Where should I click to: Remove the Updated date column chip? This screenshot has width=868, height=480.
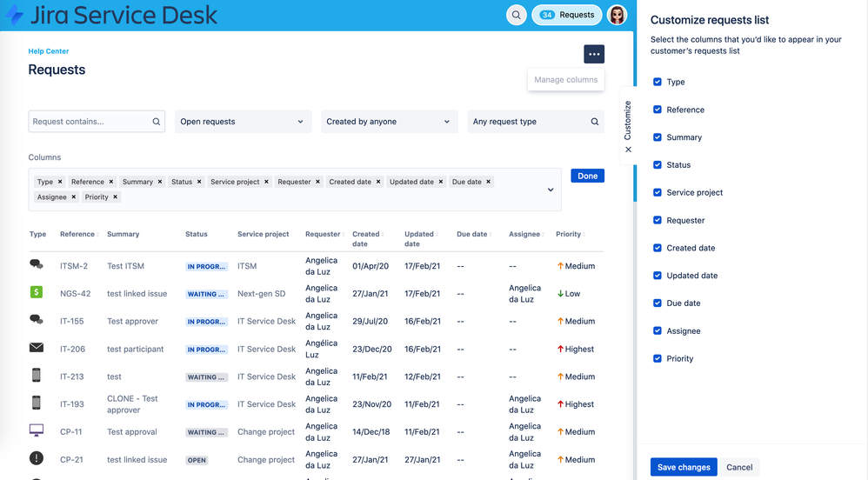[441, 182]
